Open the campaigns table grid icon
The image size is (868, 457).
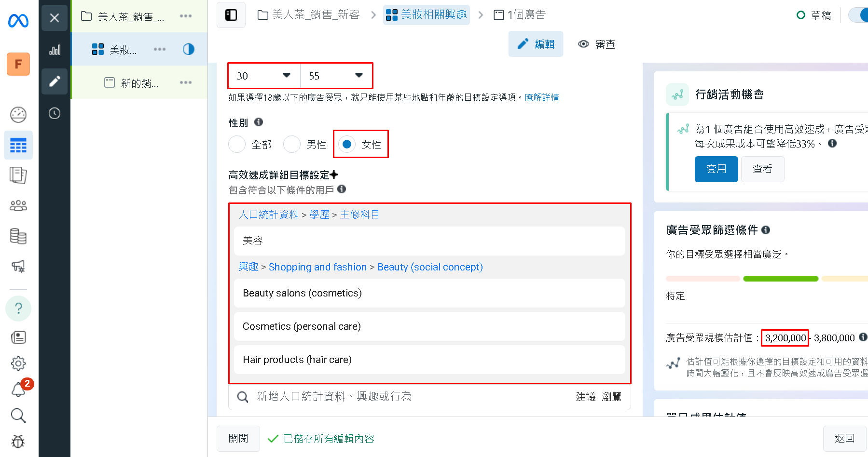(18, 145)
